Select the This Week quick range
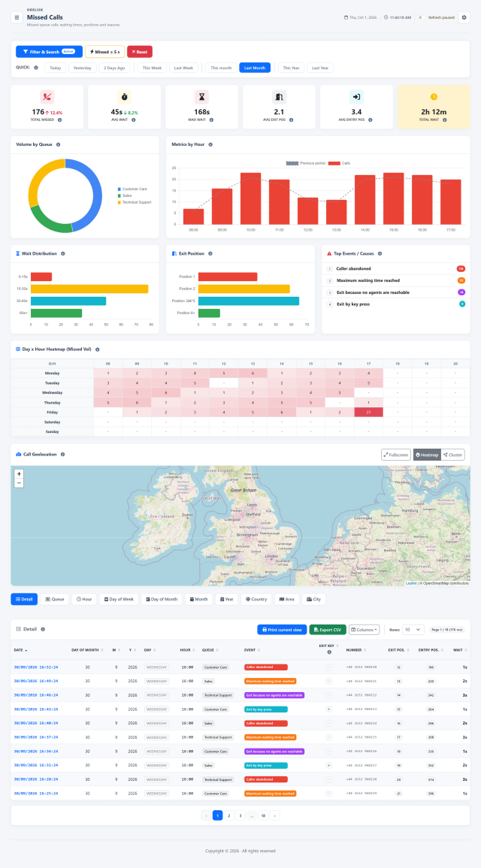This screenshot has height=868, width=481. tap(153, 68)
